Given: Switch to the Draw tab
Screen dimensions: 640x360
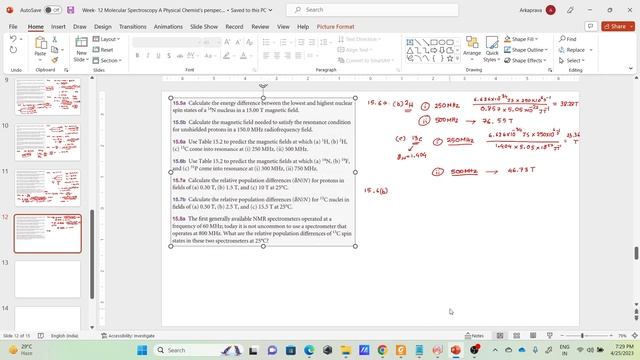Looking at the screenshot, I should coord(80,27).
